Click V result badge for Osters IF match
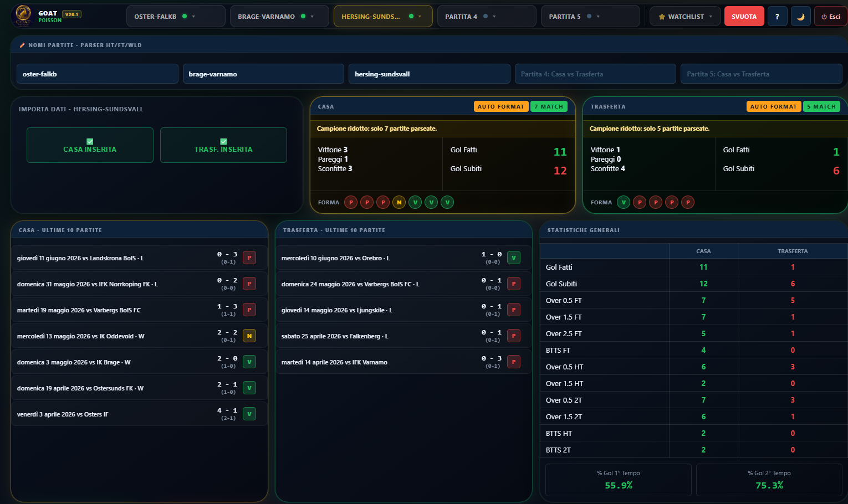The height and width of the screenshot is (504, 848). coord(249,414)
